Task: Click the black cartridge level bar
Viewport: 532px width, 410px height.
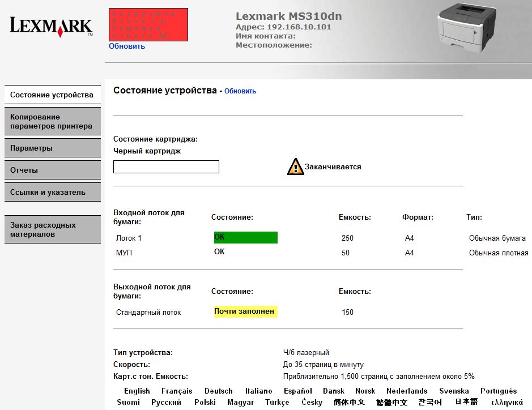Action: pyautogui.click(x=166, y=167)
